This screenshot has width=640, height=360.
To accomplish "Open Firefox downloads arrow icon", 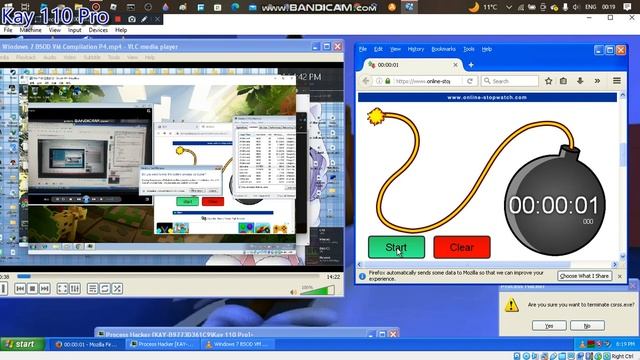I will pyautogui.click(x=580, y=81).
